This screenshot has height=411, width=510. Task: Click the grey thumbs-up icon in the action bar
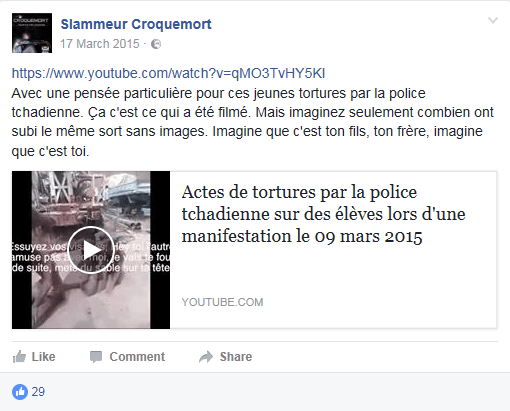click(19, 357)
